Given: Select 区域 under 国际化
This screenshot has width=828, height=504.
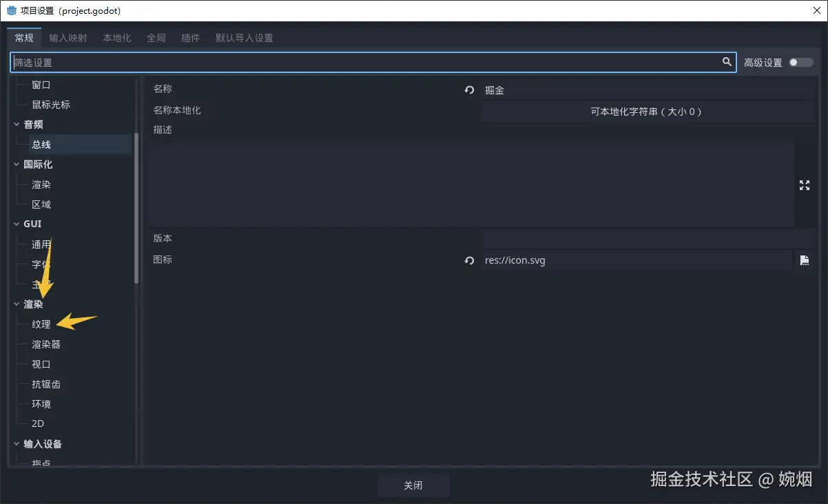Looking at the screenshot, I should pos(41,204).
